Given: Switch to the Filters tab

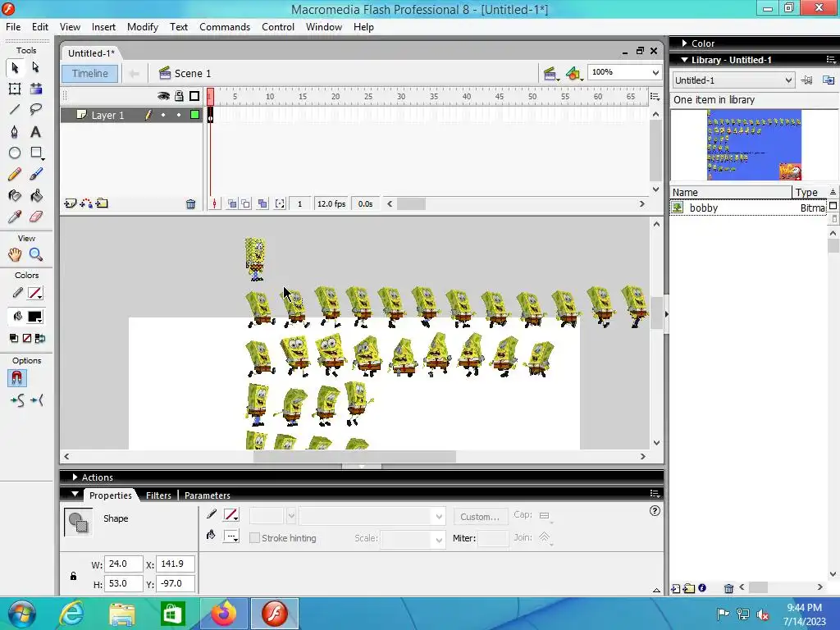Looking at the screenshot, I should click(158, 495).
